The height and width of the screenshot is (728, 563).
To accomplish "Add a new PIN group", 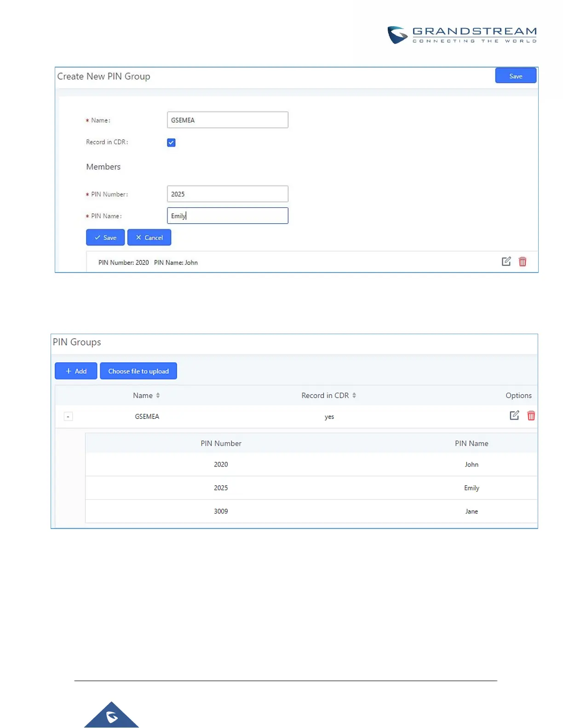I will (76, 371).
